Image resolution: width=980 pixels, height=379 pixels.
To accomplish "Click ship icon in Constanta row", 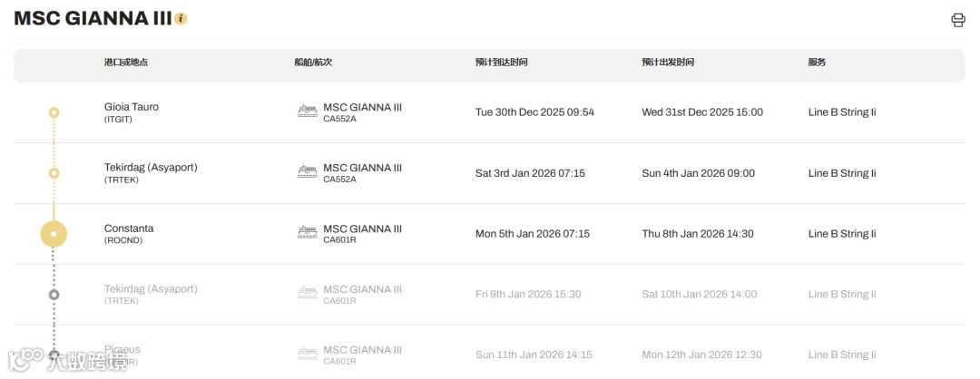I will click(308, 233).
